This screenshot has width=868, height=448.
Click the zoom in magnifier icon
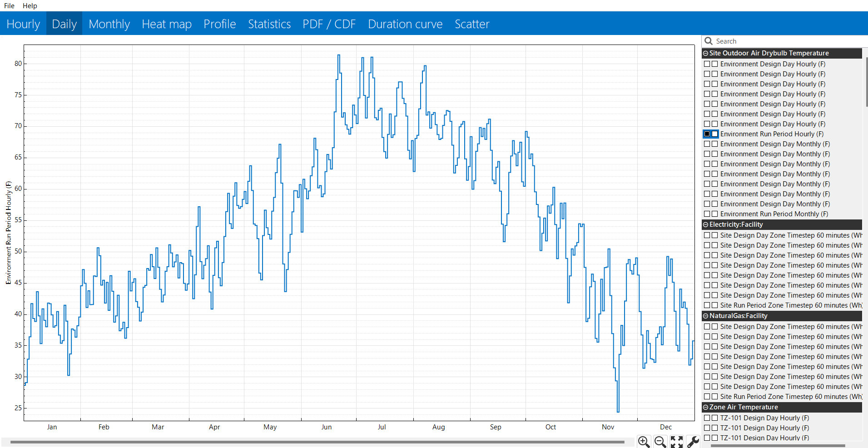click(644, 442)
